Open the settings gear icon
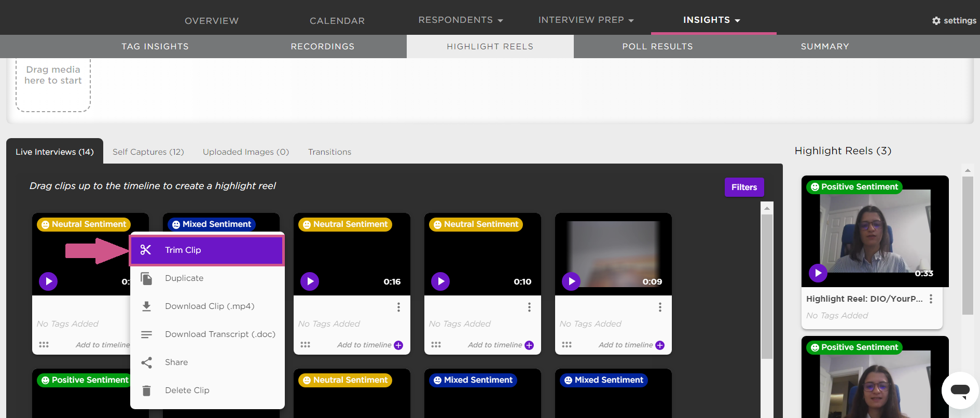Image resolution: width=980 pixels, height=418 pixels. (x=936, y=21)
